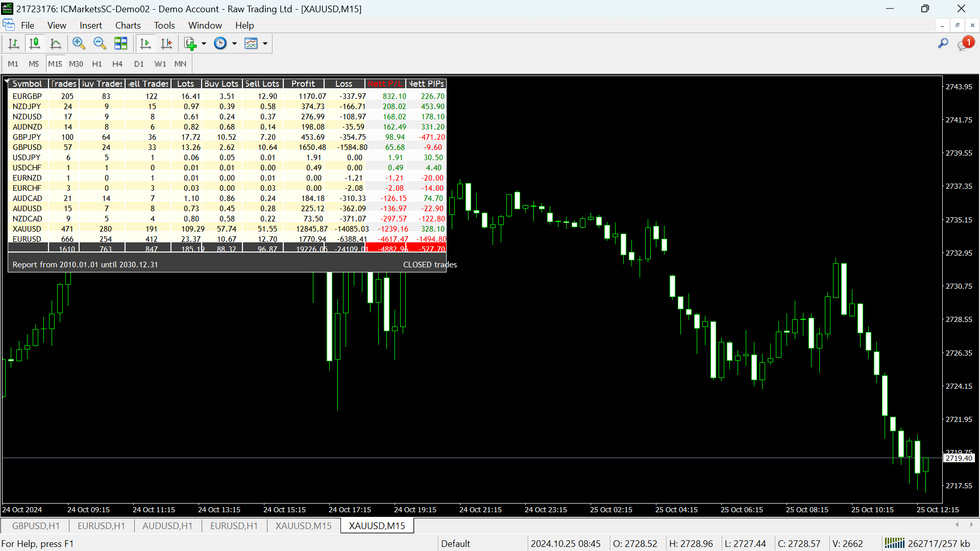Click the XAUUSD row in the report table
This screenshot has width=980, height=551.
click(28, 229)
